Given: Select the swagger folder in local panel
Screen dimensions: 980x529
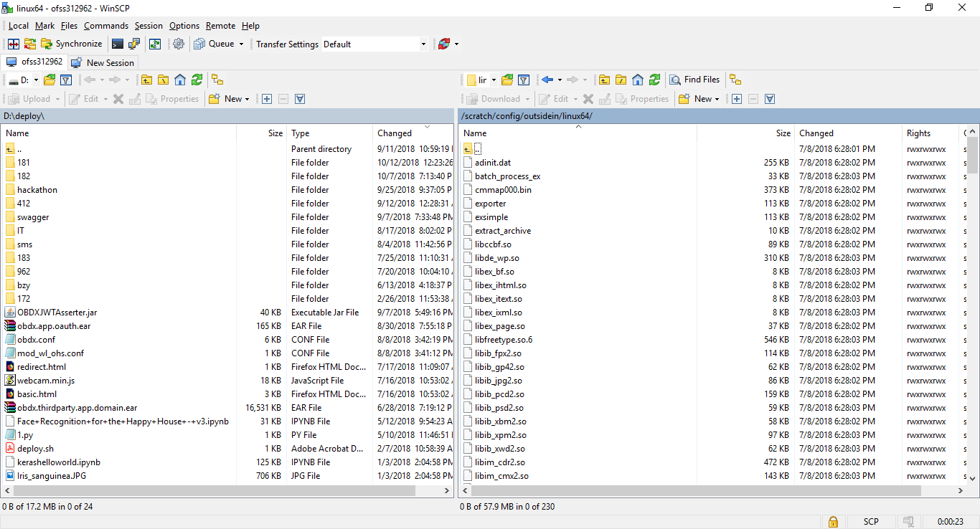Looking at the screenshot, I should 33,217.
